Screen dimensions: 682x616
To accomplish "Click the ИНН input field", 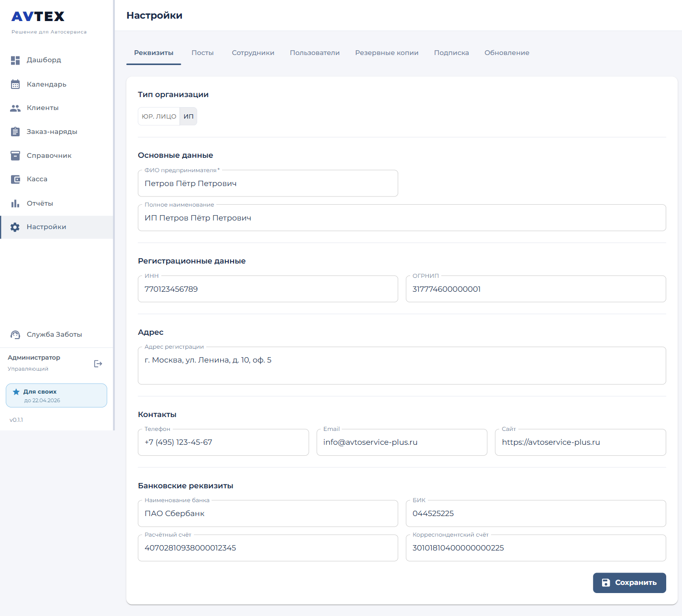I will pyautogui.click(x=268, y=289).
